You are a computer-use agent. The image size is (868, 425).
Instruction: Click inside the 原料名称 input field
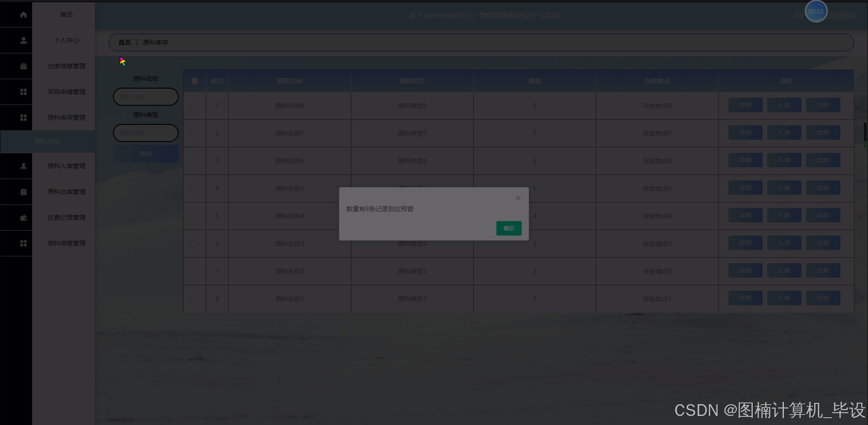pyautogui.click(x=145, y=97)
